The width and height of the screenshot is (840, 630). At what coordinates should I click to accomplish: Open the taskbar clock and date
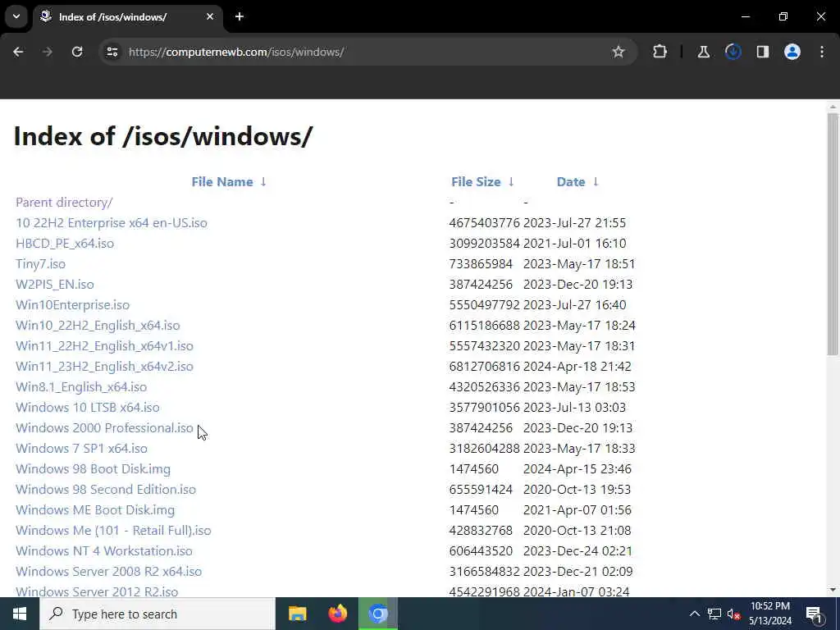coord(769,614)
